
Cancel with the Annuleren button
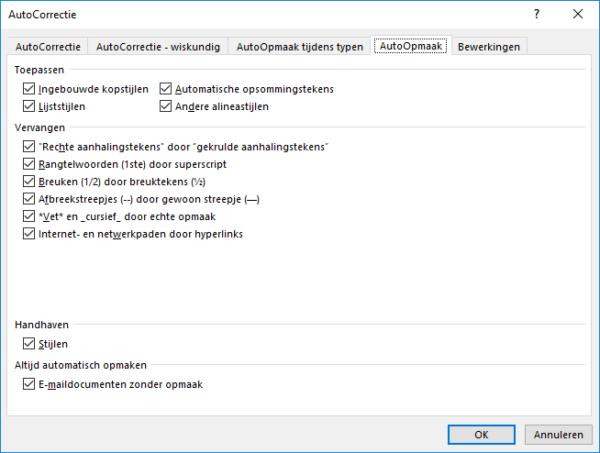558,435
